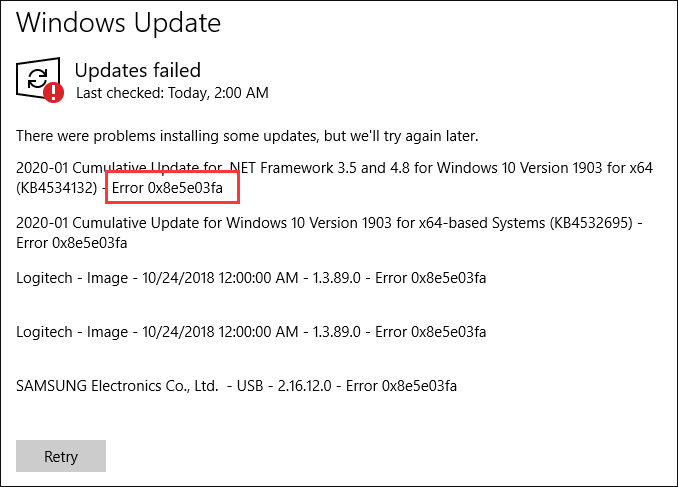Click the 1.3.89.0 version in the first Logitech entry

pos(336,278)
